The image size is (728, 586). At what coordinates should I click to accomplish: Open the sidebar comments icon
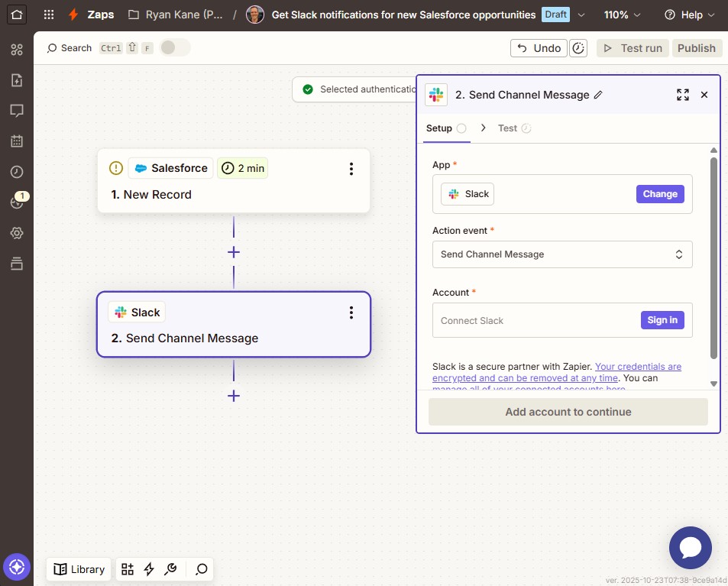(x=17, y=111)
